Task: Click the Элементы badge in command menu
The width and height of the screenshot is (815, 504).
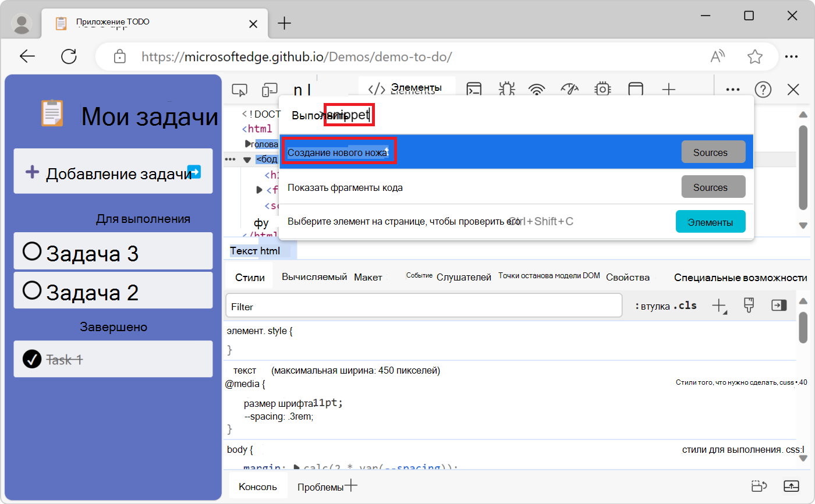Action: (710, 222)
